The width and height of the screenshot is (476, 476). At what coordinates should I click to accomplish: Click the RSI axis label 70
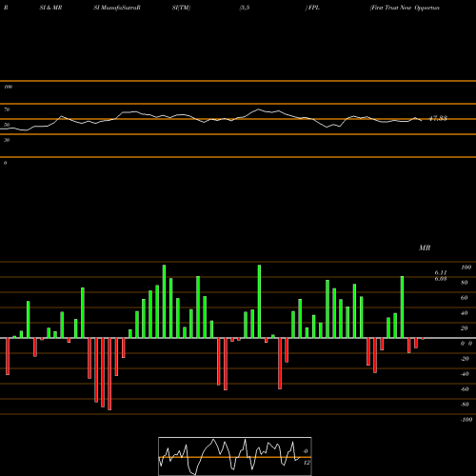point(7,109)
